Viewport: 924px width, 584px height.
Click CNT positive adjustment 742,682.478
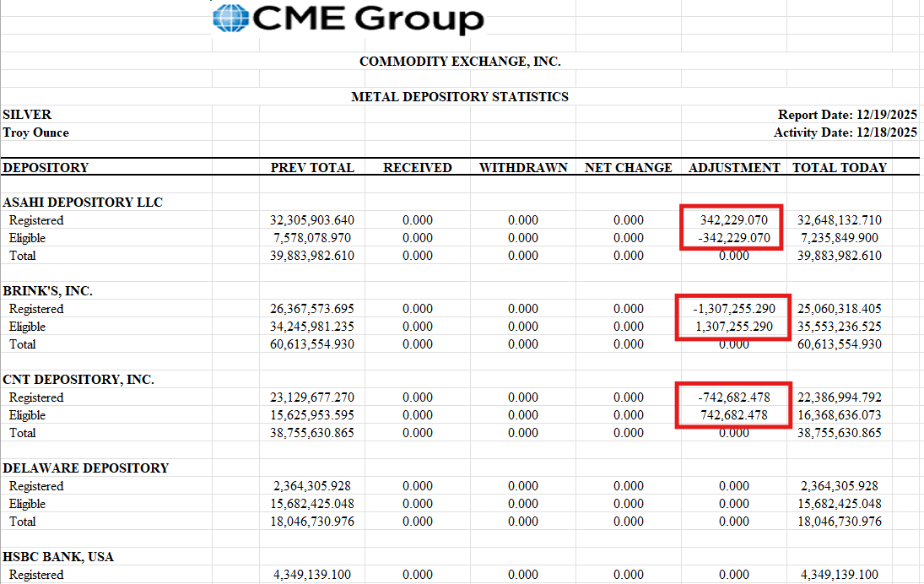[734, 415]
